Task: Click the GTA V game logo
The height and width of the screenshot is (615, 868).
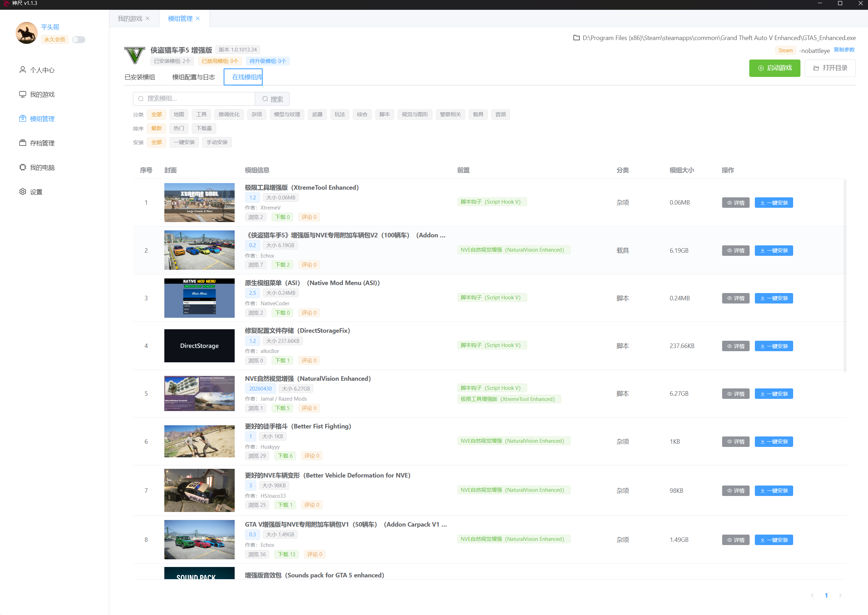Action: [x=134, y=55]
